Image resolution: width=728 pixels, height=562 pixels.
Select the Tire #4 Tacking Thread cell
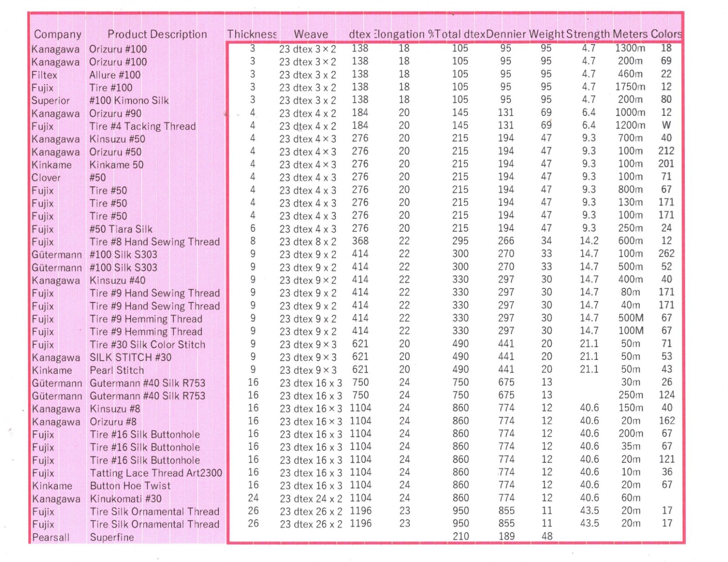[142, 126]
